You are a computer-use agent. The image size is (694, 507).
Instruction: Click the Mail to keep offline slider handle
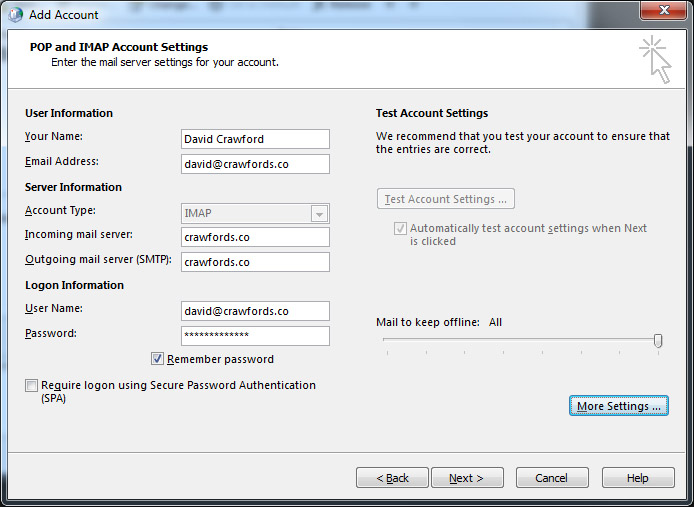tap(658, 341)
